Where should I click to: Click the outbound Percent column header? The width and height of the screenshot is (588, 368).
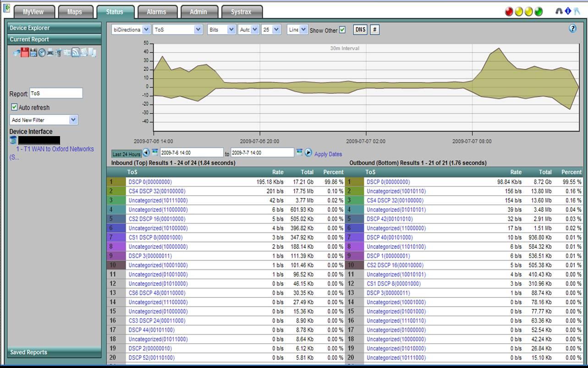pyautogui.click(x=572, y=172)
